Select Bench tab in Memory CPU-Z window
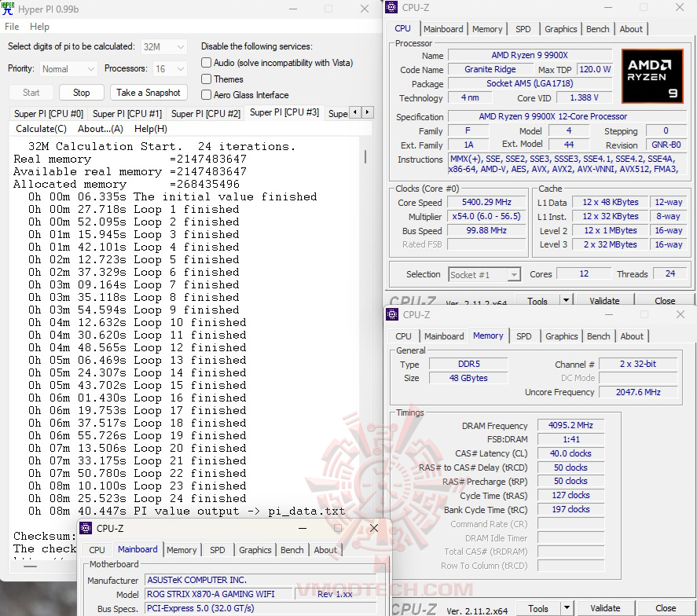This screenshot has width=697, height=616. click(598, 336)
